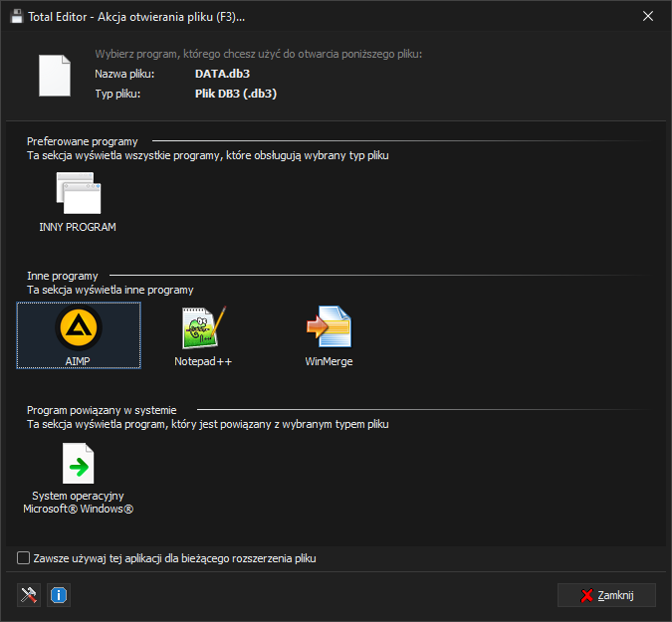Click the 'Program powiązany w systemie' heading
Image resolution: width=672 pixels, height=622 pixels.
pos(102,410)
